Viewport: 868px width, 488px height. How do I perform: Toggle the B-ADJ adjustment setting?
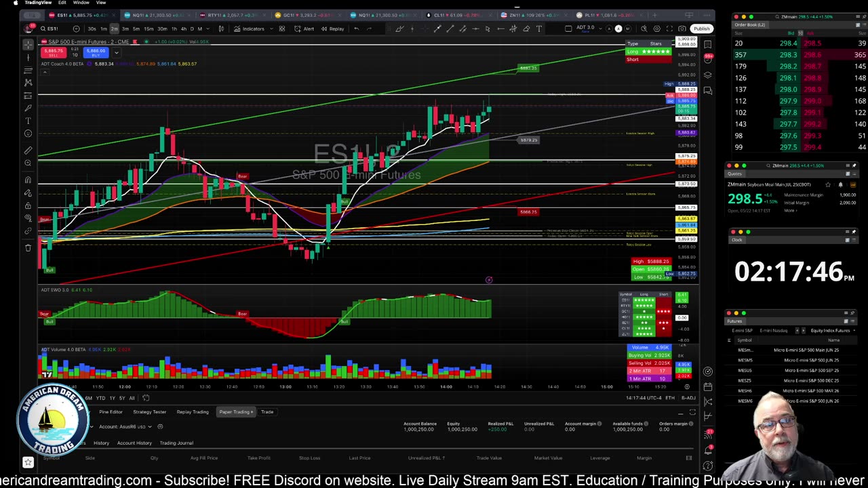688,398
